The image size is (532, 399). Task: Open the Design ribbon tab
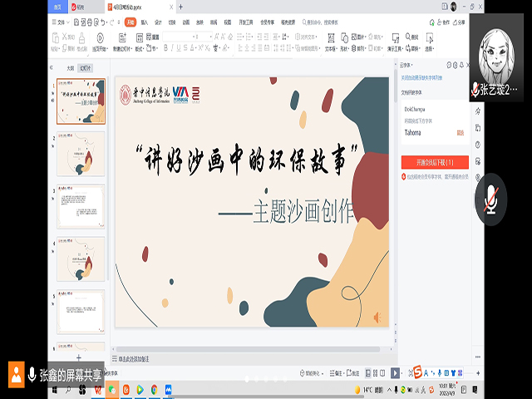tap(158, 22)
